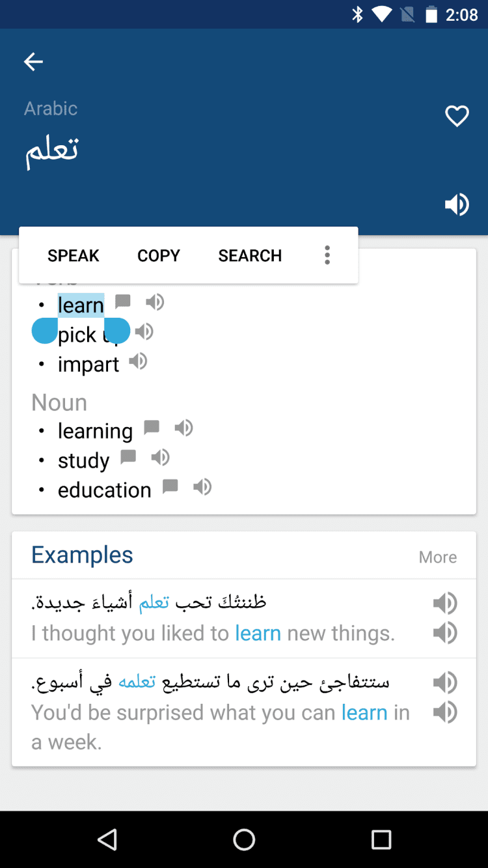Toggle the favorite heart icon
The height and width of the screenshot is (868, 488).
[457, 117]
